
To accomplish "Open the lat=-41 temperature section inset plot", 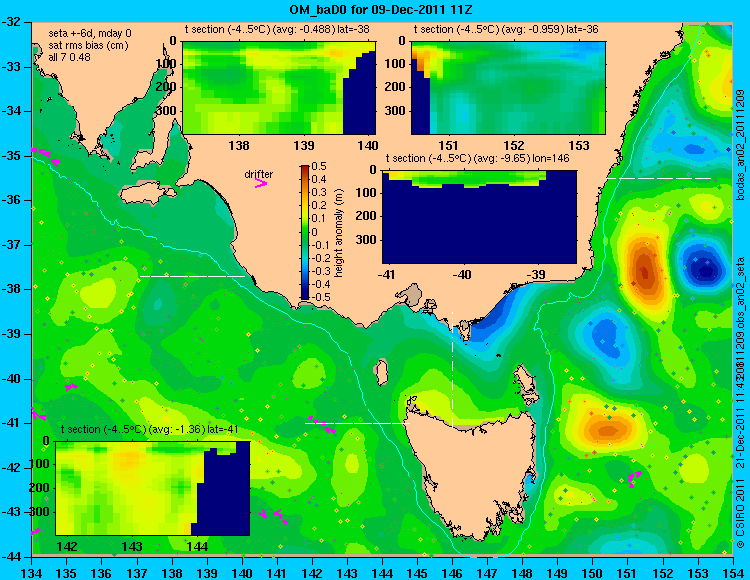I will pos(153,488).
